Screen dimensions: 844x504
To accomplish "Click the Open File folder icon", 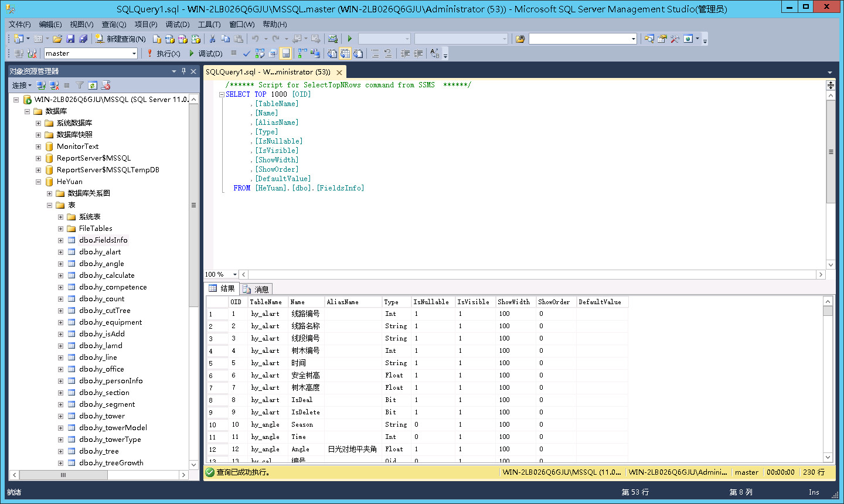I will click(x=57, y=39).
